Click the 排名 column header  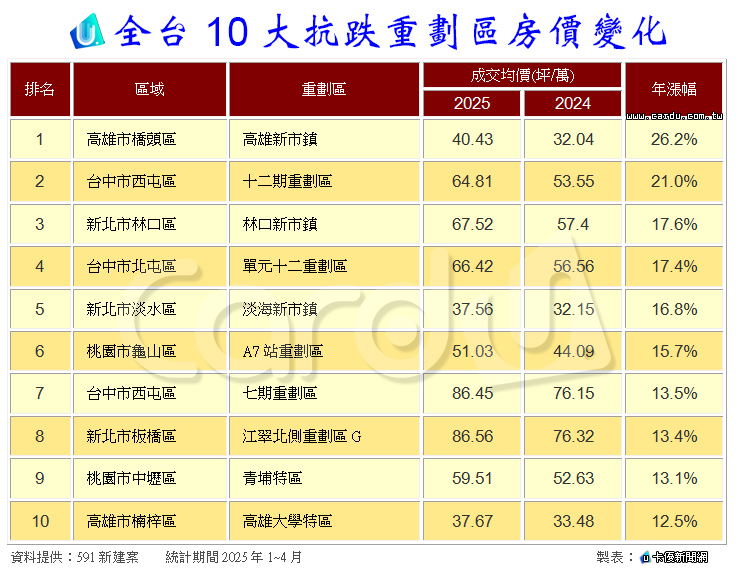[40, 89]
